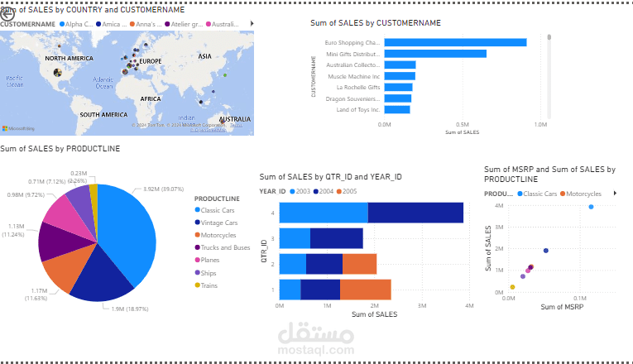Click the Dragon Souveniers bar
This screenshot has height=364, width=633.
point(398,98)
